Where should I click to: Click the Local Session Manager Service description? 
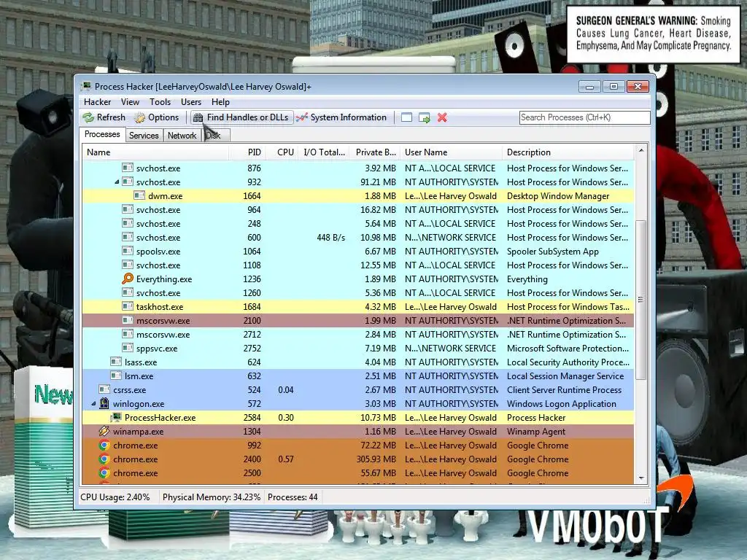pos(565,376)
